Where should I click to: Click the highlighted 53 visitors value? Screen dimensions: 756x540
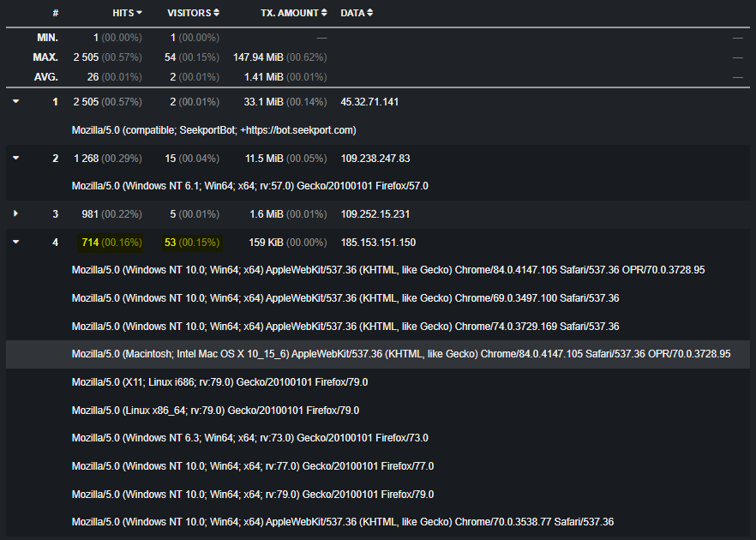[x=170, y=243]
